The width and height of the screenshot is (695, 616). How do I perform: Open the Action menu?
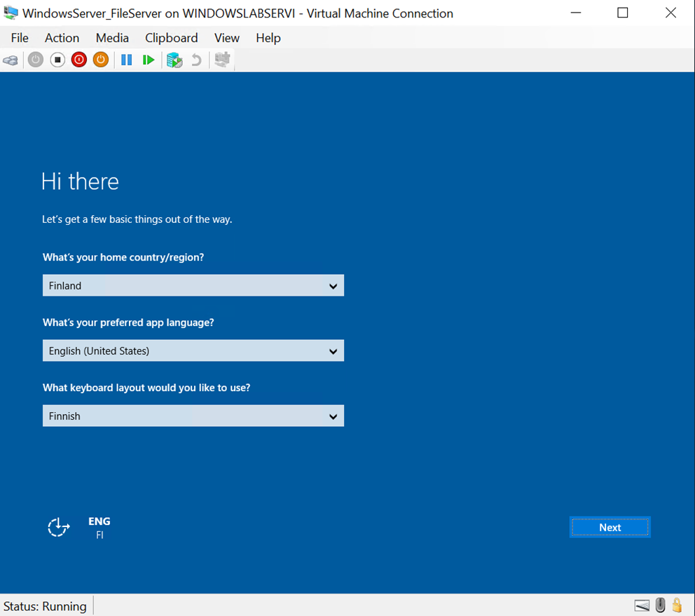(62, 38)
